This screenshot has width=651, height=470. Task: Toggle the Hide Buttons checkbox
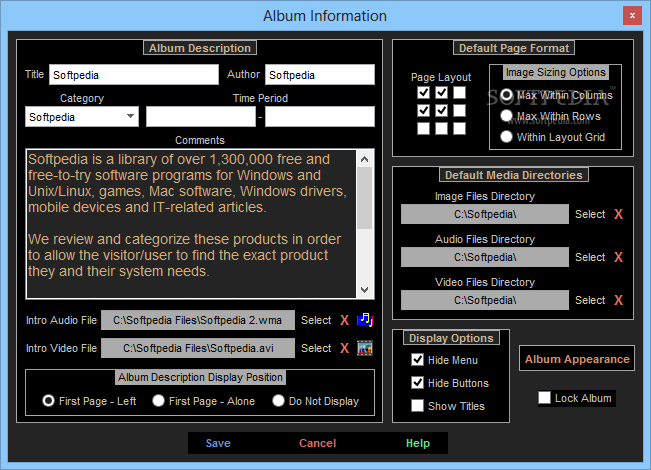click(417, 382)
